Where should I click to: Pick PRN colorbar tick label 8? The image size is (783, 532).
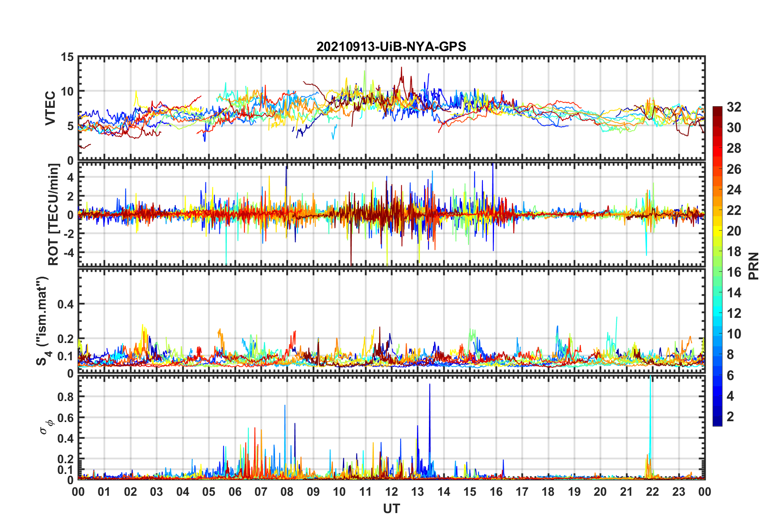[730, 354]
